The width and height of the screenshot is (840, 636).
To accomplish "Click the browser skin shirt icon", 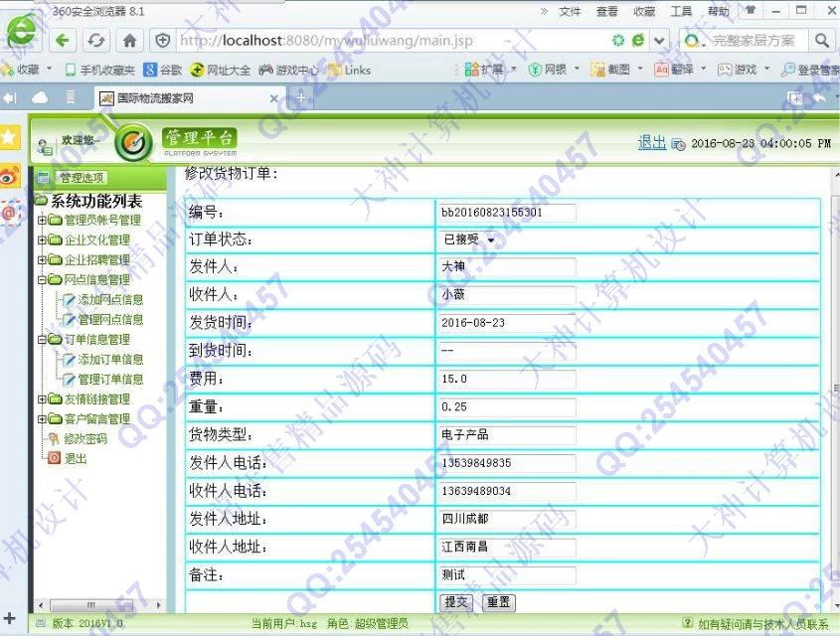I will [x=750, y=10].
